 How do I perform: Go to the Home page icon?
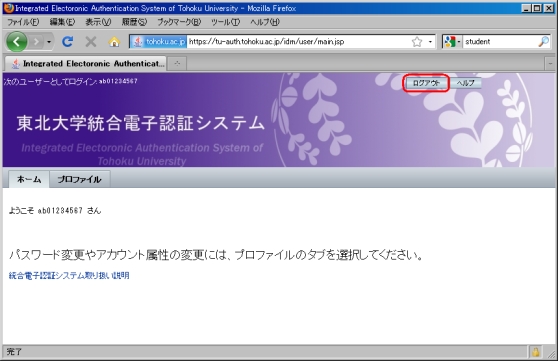(114, 42)
